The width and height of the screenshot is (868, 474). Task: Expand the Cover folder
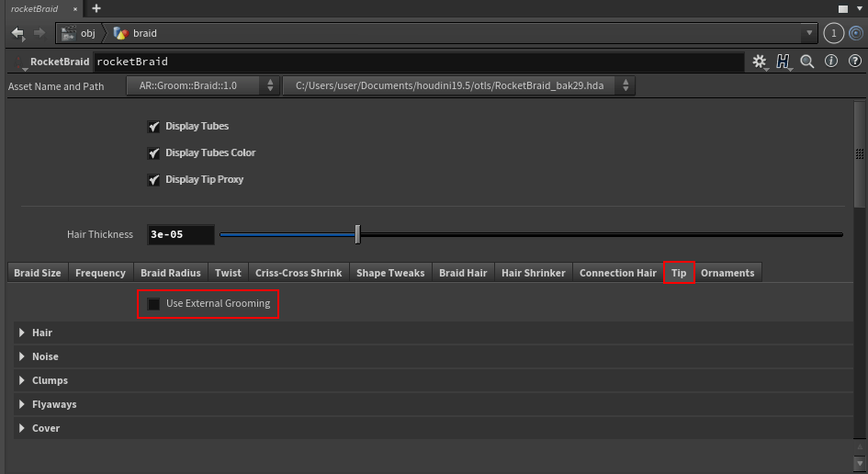click(22, 428)
